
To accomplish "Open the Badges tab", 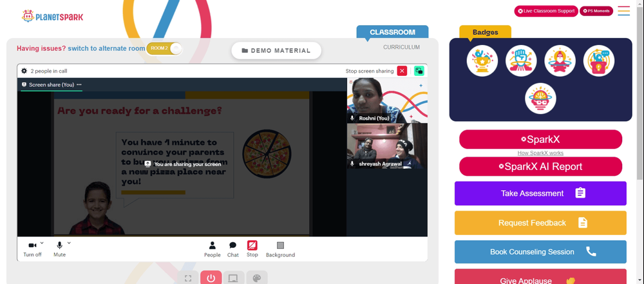I will coord(485,32).
